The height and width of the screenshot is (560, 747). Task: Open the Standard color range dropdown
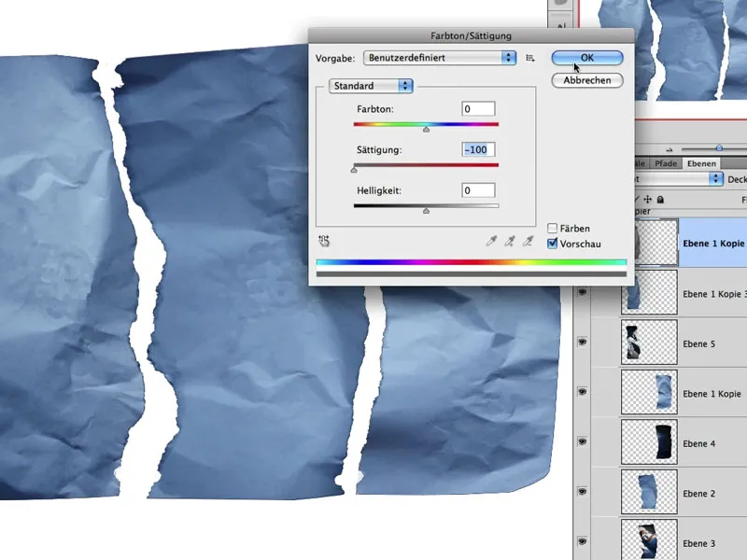pos(371,86)
